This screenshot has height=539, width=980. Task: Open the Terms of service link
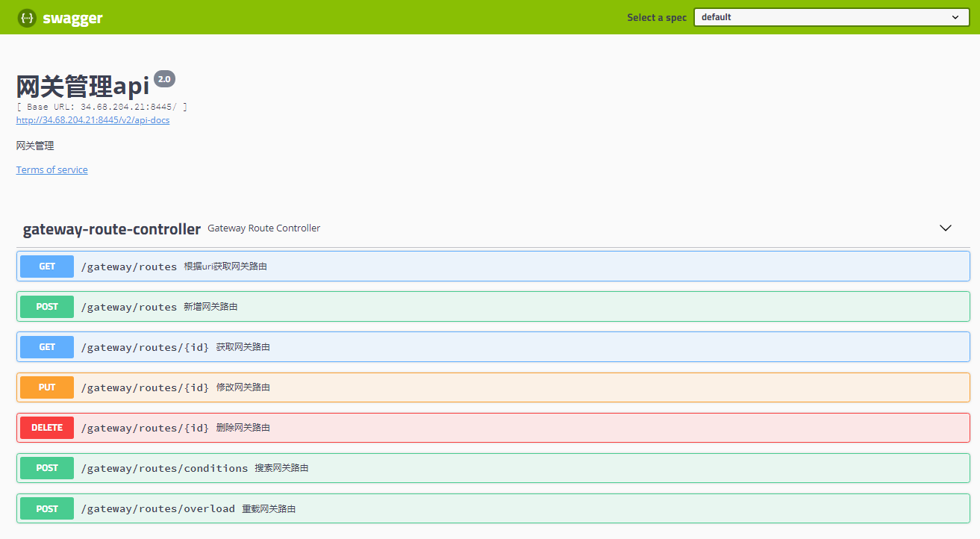click(x=52, y=170)
